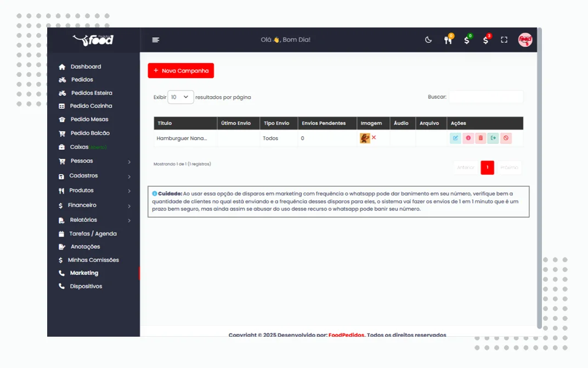The width and height of the screenshot is (588, 368).
Task: Click the Pessoas cart icon
Action: pyautogui.click(x=62, y=161)
